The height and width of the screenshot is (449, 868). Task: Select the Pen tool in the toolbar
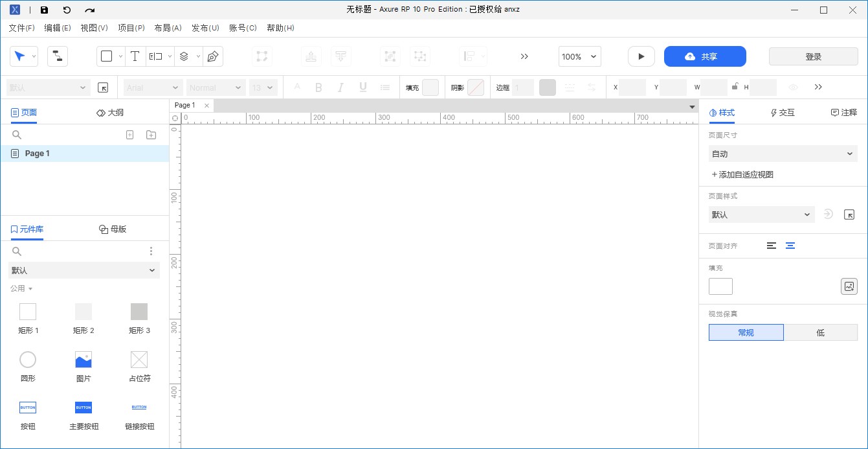click(x=213, y=56)
